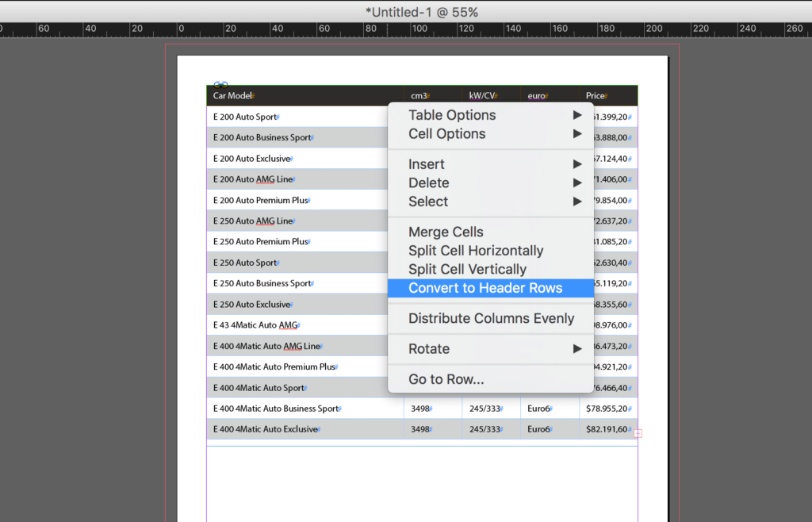
Task: Open the Select submenu
Action: pyautogui.click(x=490, y=202)
